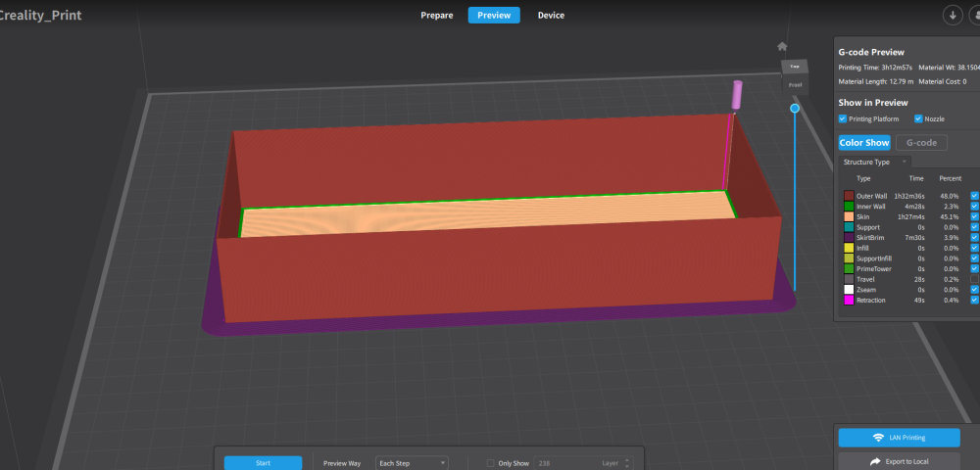
Task: Switch to the Prepare tab
Action: (x=437, y=15)
